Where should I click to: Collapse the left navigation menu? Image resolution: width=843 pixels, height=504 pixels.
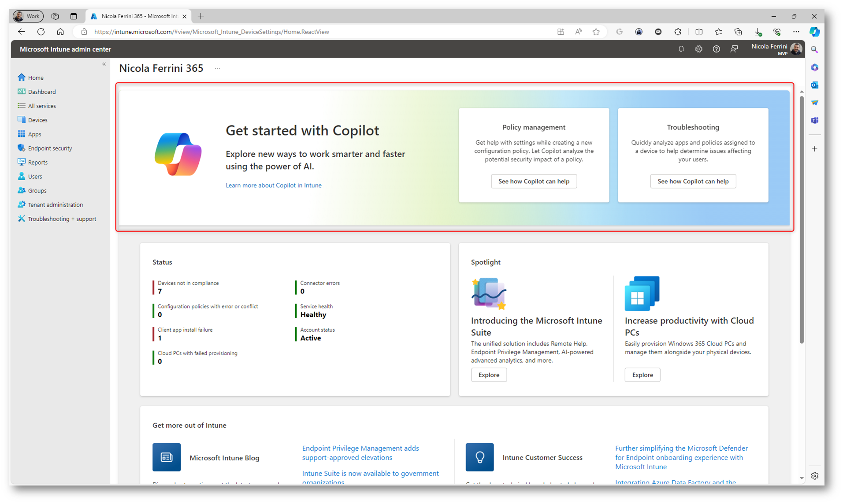point(104,64)
